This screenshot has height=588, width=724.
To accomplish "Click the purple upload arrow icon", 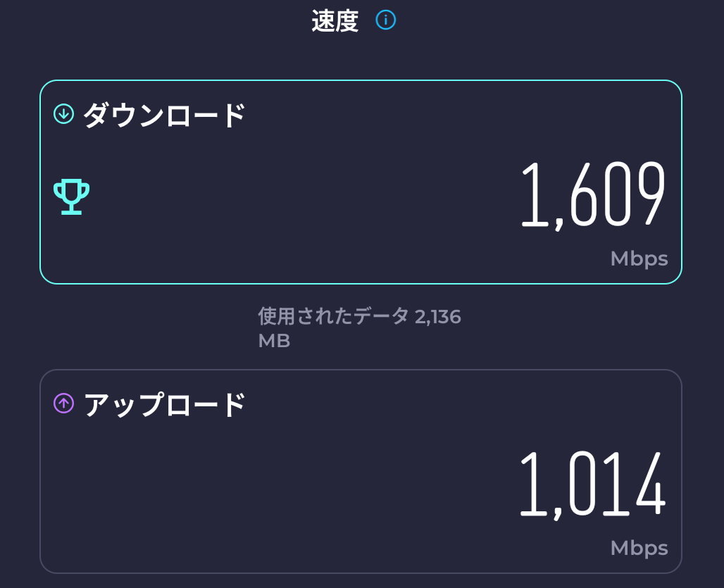I will [x=64, y=404].
